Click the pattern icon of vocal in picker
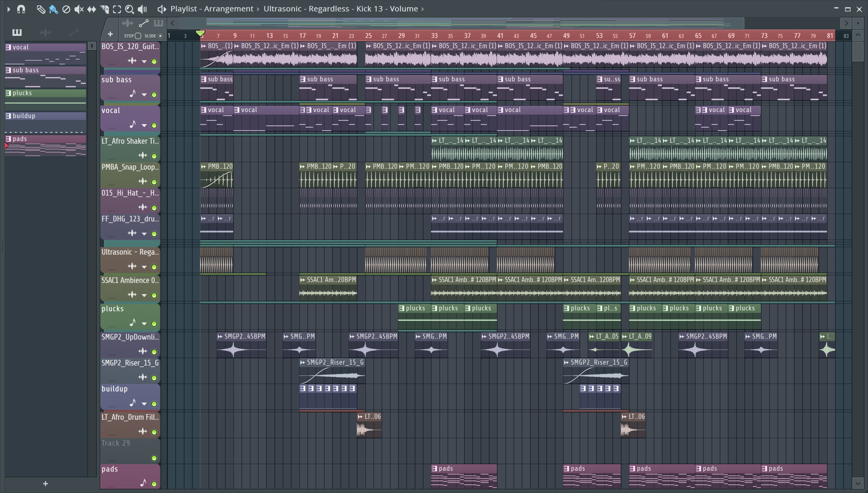 pyautogui.click(x=8, y=47)
